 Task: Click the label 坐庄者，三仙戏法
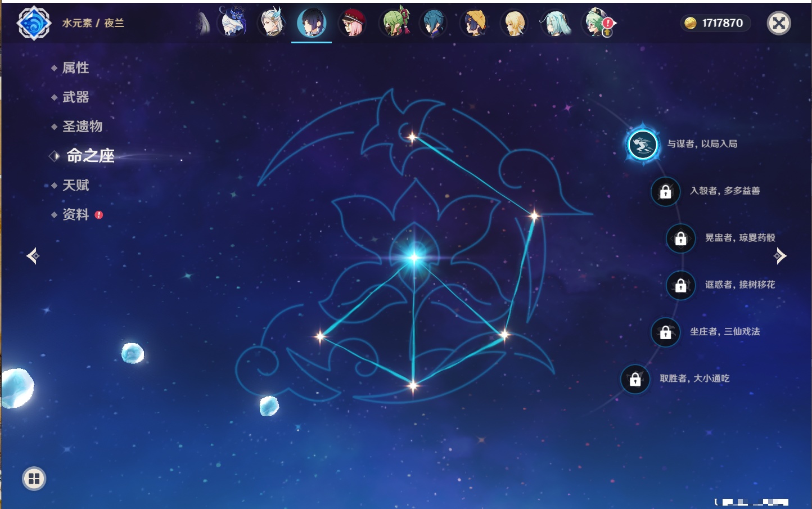point(725,331)
